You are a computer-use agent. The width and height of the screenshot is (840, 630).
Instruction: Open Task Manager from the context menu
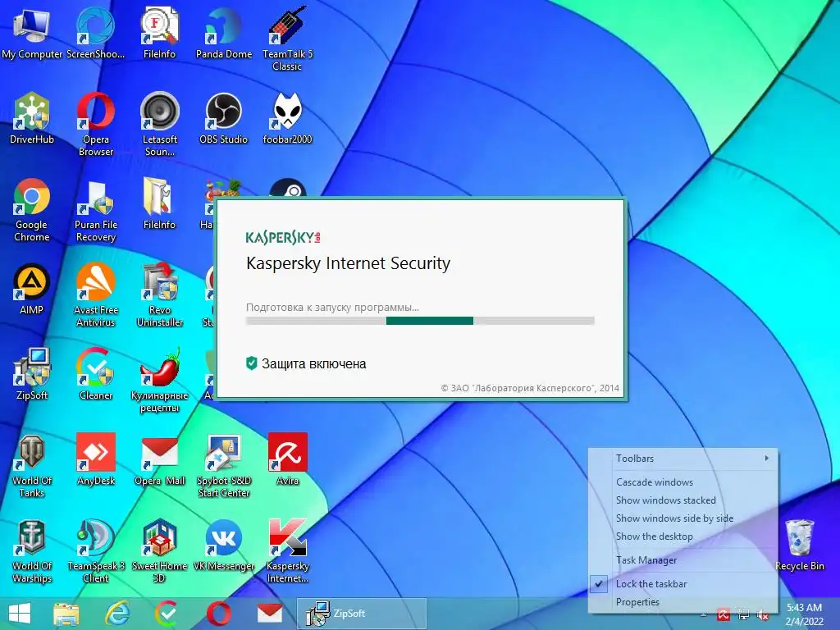click(x=683, y=559)
